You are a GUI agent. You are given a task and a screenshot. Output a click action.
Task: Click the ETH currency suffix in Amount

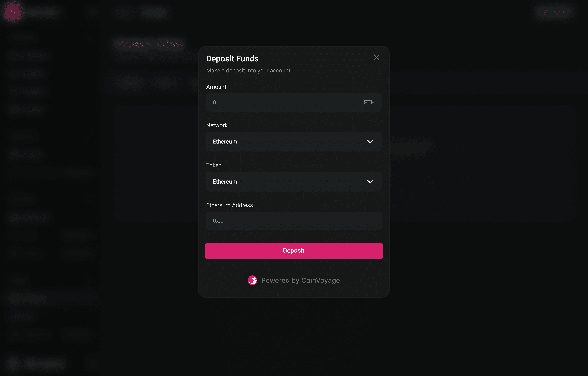pos(369,102)
